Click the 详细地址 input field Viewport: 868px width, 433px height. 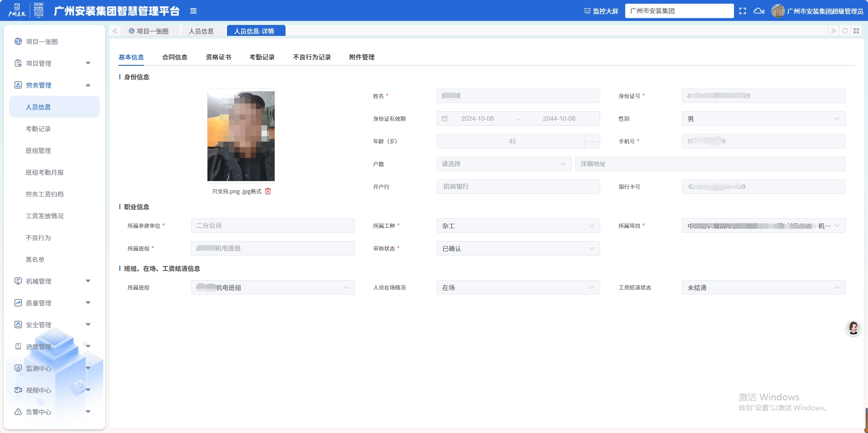pos(710,164)
